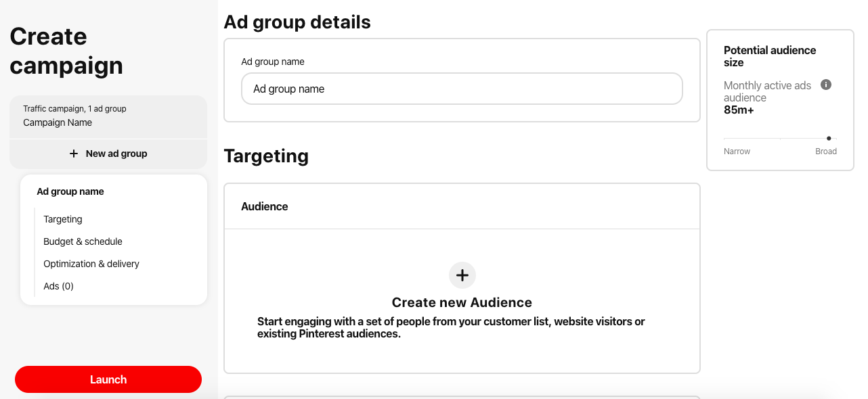Click the Ad group name card header
868x399 pixels.
[x=70, y=191]
